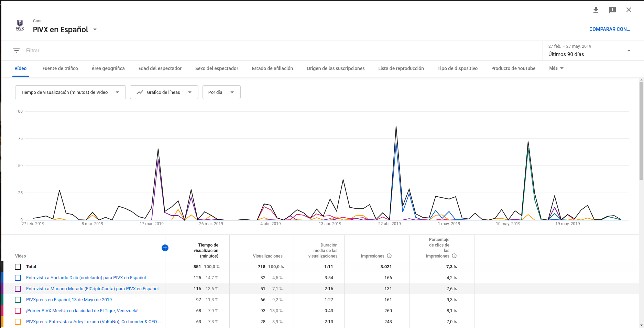Screen dimensions: 644x328
Task: Open Entrevista a Mariano Morado video link
Action: [x=92, y=289]
